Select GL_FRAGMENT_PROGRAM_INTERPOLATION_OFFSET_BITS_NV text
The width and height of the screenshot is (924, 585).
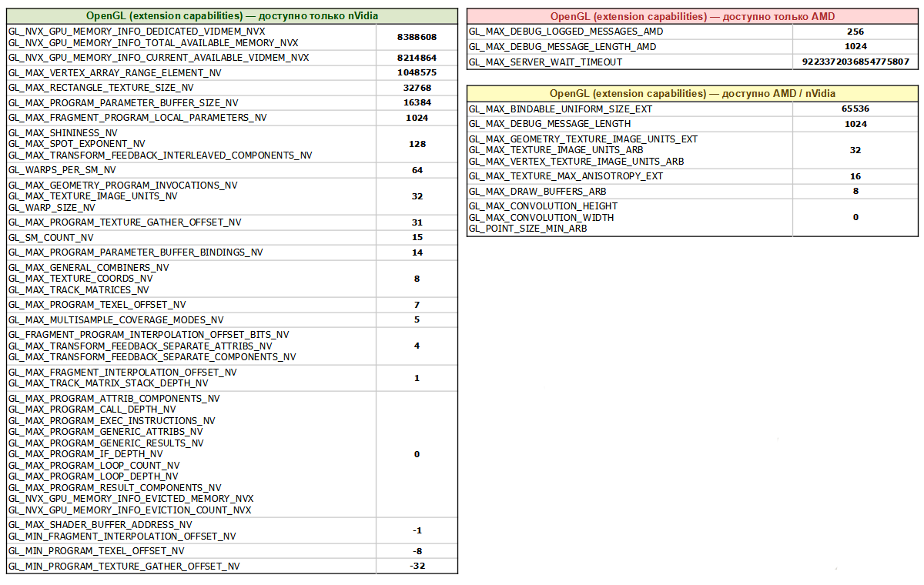pos(149,335)
